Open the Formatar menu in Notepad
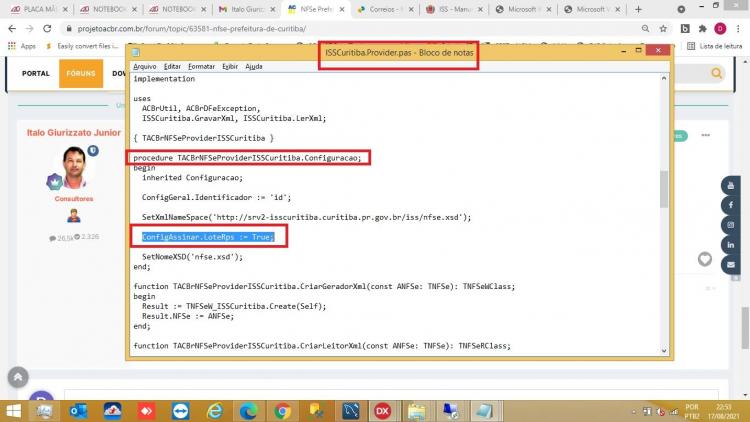This screenshot has height=422, width=750. (x=201, y=67)
